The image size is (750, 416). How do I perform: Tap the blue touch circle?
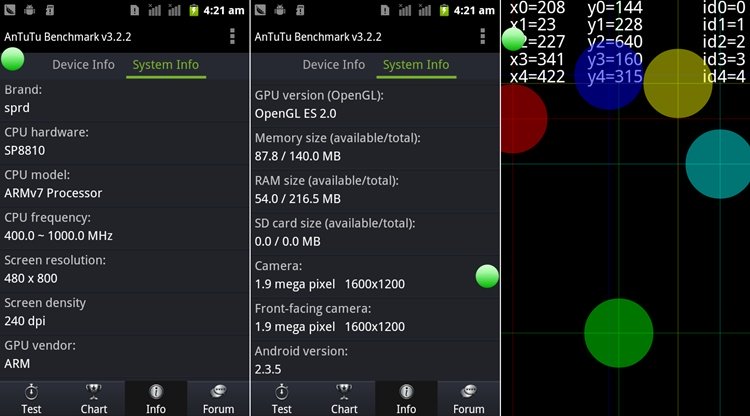pyautogui.click(x=608, y=76)
